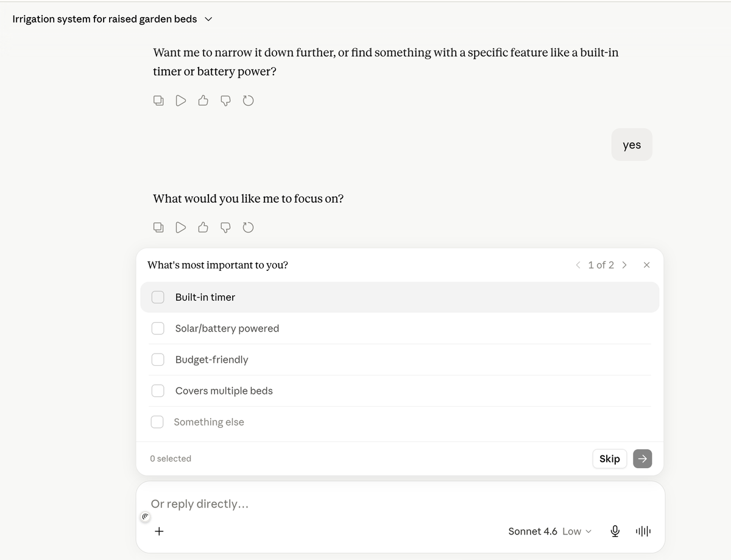Viewport: 731px width, 560px height.
Task: Thumbs up the built-in timer question response
Action: pyautogui.click(x=203, y=100)
